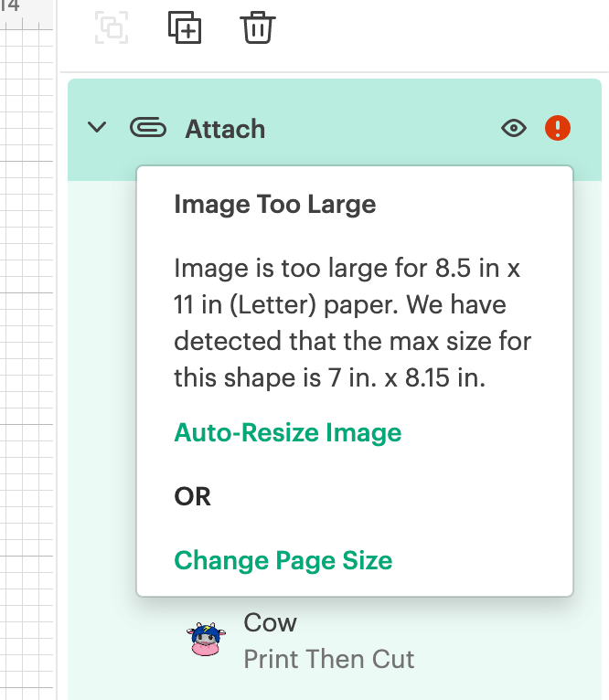Click the Image Too Large heading
Image resolution: width=609 pixels, height=700 pixels.
pyautogui.click(x=274, y=204)
